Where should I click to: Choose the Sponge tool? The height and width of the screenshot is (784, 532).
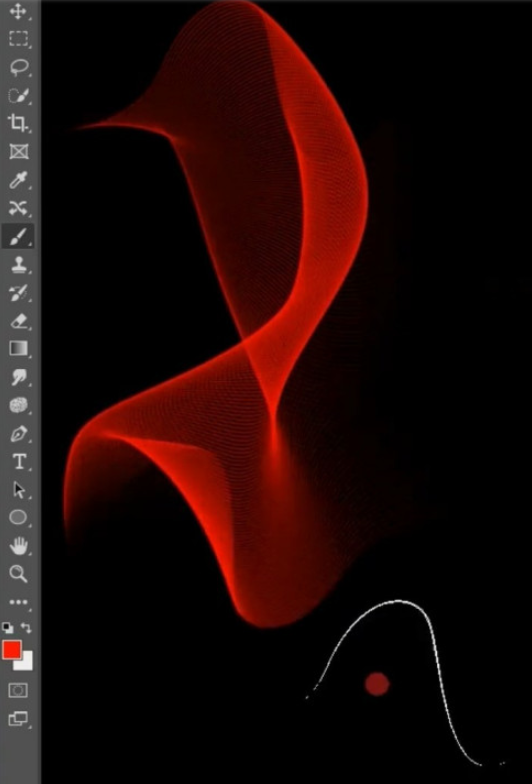(18, 405)
